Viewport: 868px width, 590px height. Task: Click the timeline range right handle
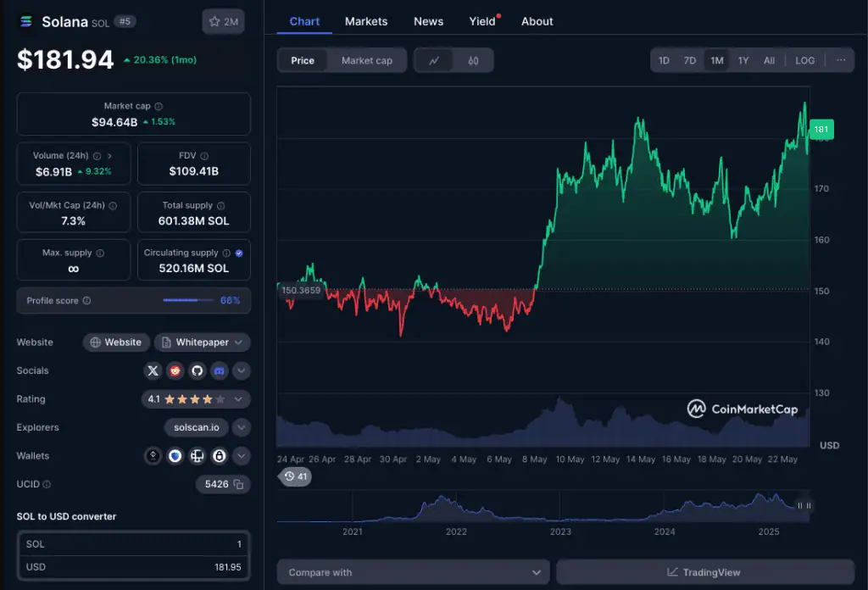[x=809, y=506]
